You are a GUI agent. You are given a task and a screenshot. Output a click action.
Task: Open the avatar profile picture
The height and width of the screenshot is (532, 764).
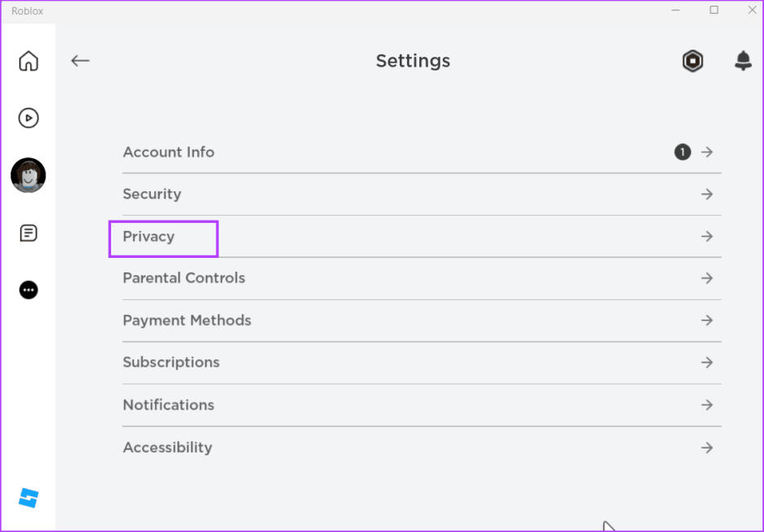click(x=28, y=175)
